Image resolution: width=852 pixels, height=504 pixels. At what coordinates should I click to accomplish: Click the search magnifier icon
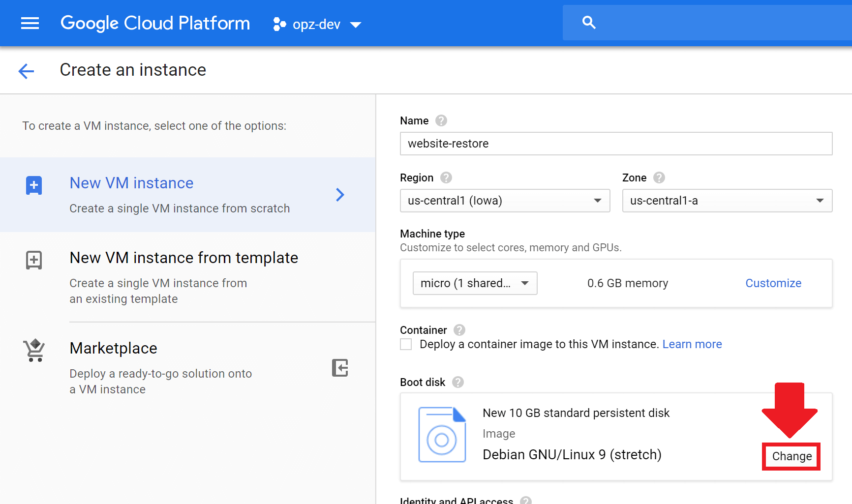pos(589,23)
